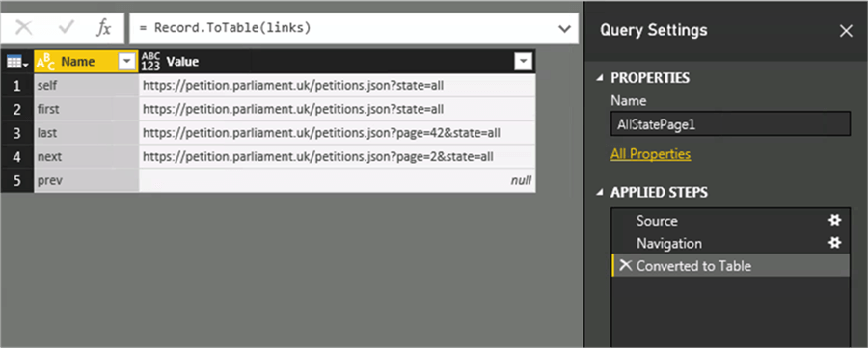Select row number 2

(x=17, y=110)
